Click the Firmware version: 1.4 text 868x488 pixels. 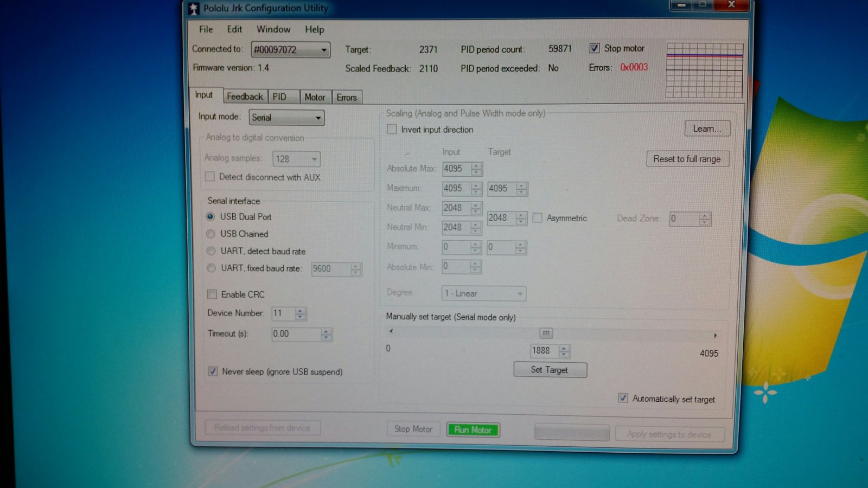tap(231, 68)
